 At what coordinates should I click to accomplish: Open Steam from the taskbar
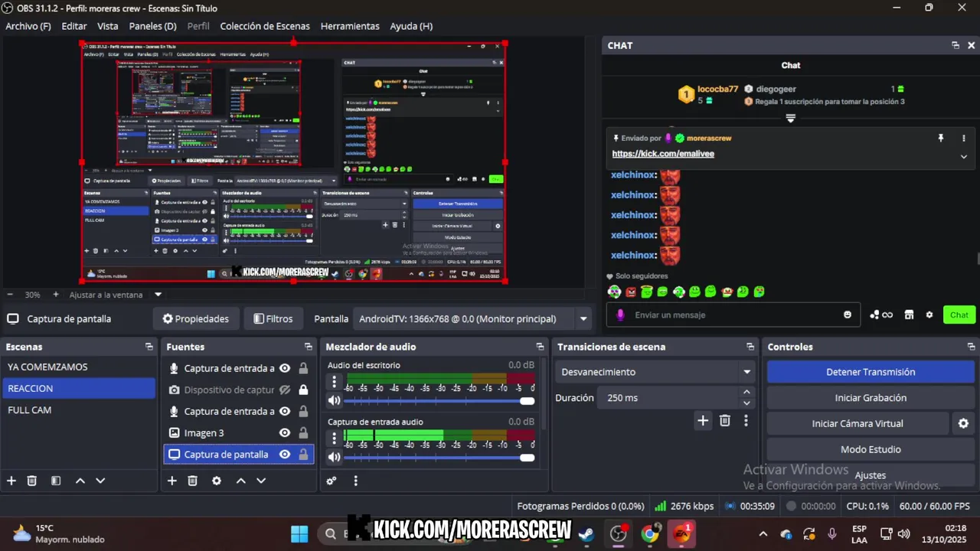[586, 534]
